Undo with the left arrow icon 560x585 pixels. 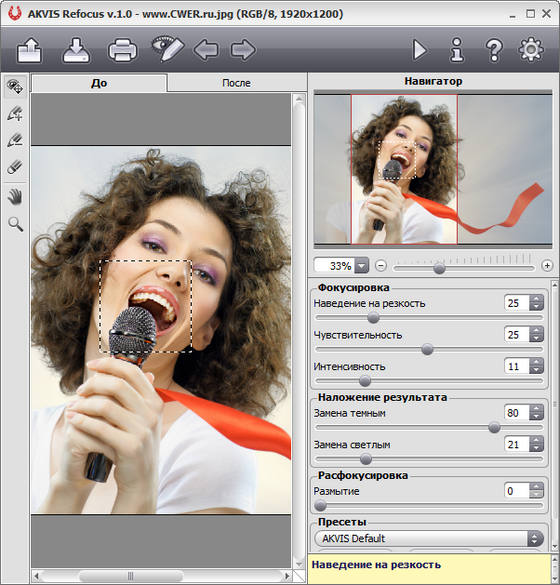[x=206, y=50]
